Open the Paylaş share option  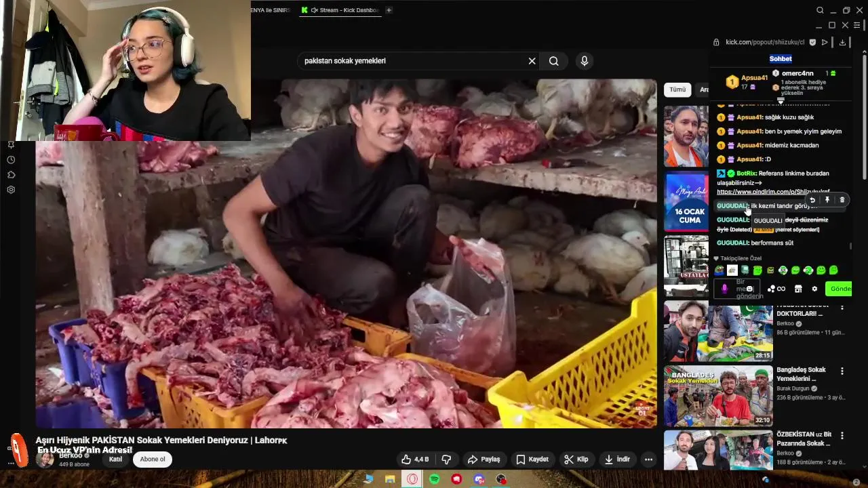coord(484,460)
